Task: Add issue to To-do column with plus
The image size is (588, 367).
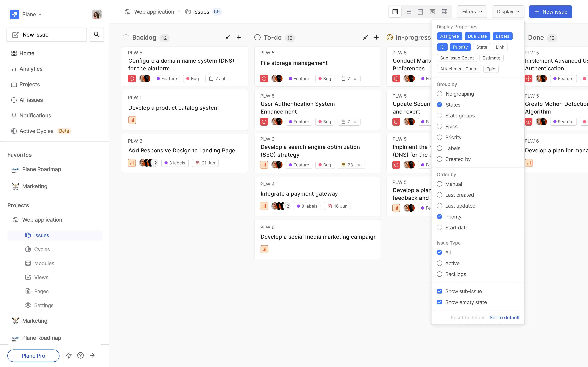Action: click(376, 37)
